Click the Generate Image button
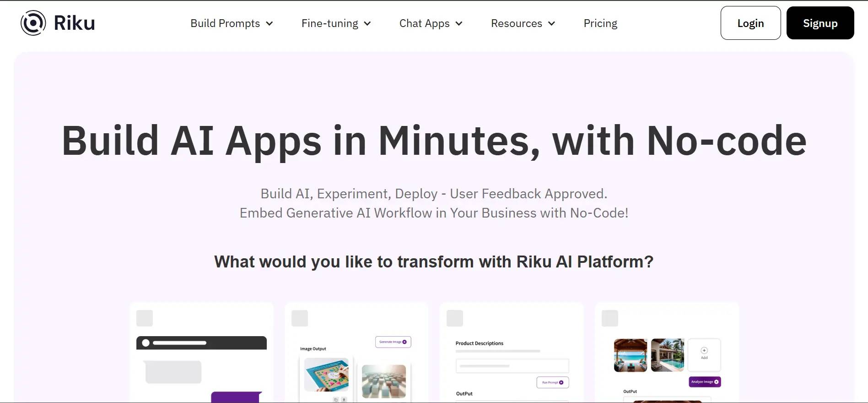Viewport: 868px width, 403px height. (393, 342)
